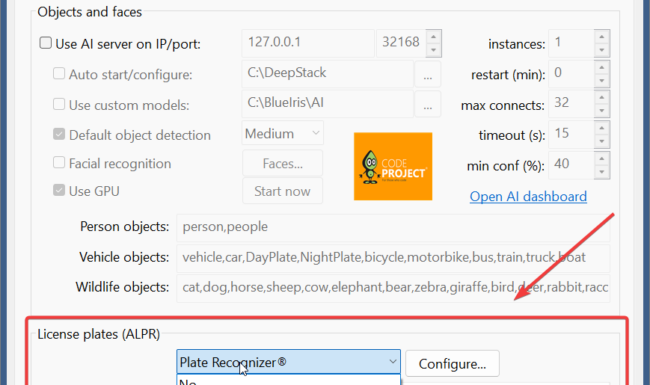
Task: Decrease the port number with down arrow
Action: point(434,50)
